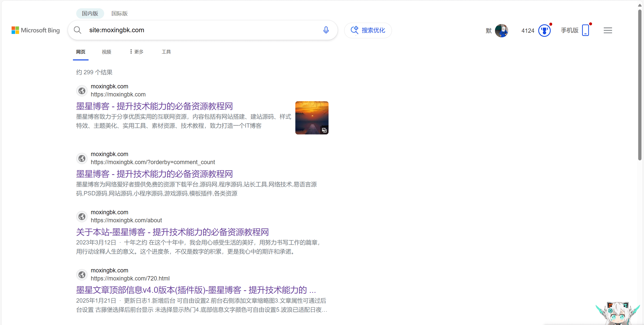Image resolution: width=644 pixels, height=325 pixels.
Task: Click the globe icon beside 720.html URL
Action: tap(82, 275)
